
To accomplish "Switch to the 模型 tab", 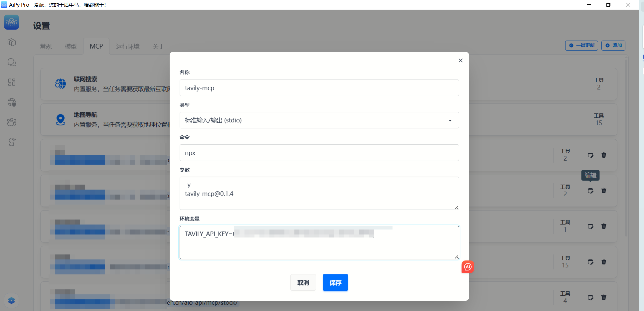I will point(71,47).
